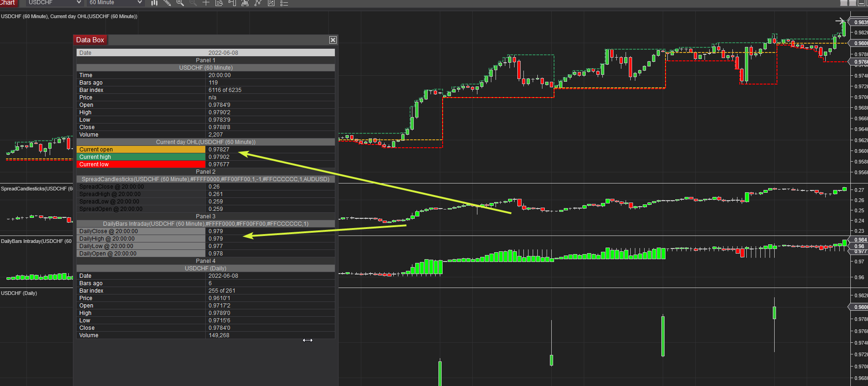Click the Close 0.9788'8 value
This screenshot has width=868, height=386.
click(219, 127)
